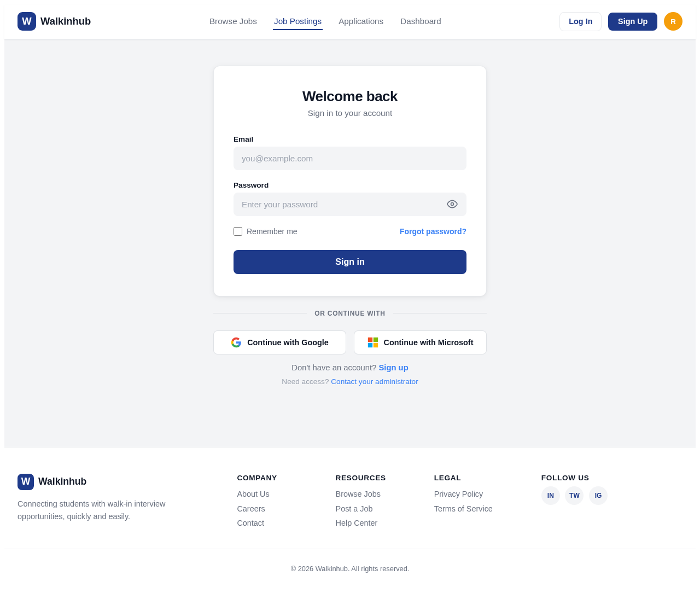Open footer Browse Jobs resource link
Screen dimensions: 700x593
[x=358, y=494]
